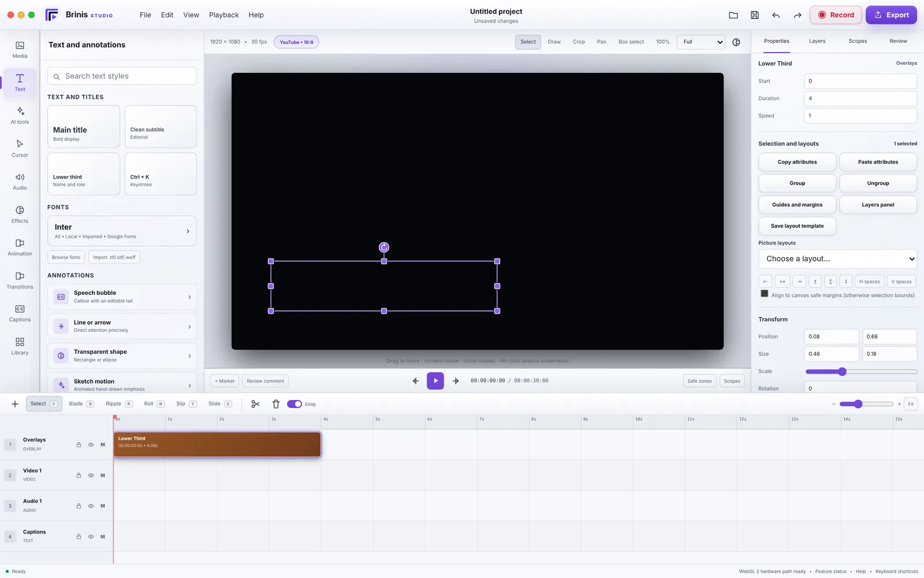Screen dimensions: 924x578
Task: Open the AI tools panel
Action: pos(20,116)
